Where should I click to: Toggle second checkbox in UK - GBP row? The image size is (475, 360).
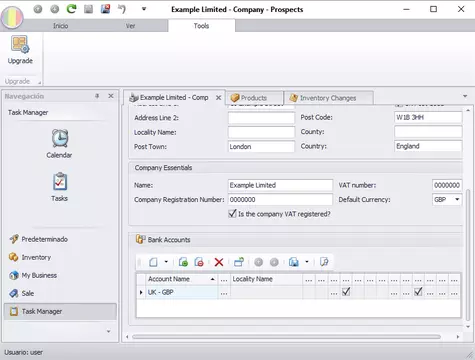pyautogui.click(x=418, y=292)
